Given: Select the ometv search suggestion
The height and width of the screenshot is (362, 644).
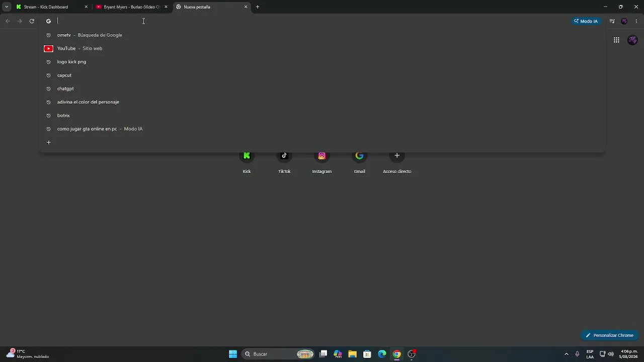Looking at the screenshot, I should [x=322, y=35].
